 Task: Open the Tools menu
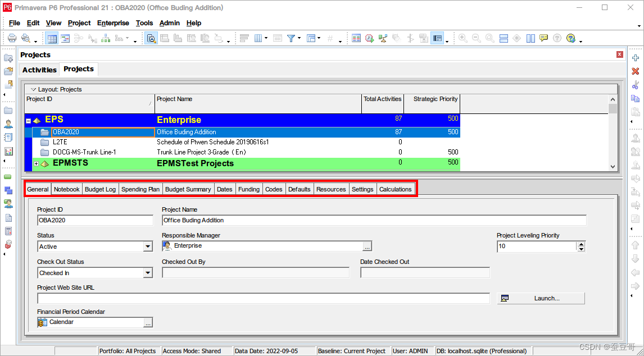[144, 23]
